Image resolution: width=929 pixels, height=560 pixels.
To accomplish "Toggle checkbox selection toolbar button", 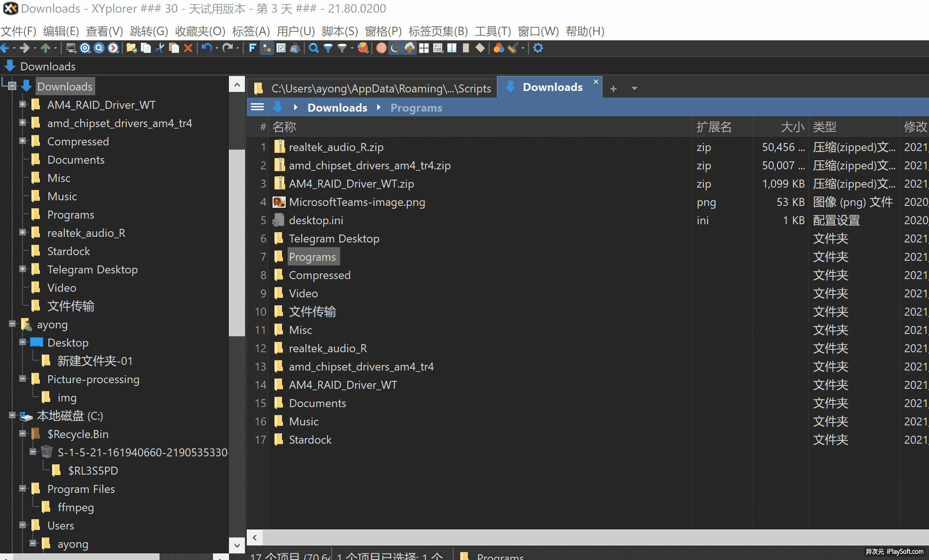I will tap(281, 48).
